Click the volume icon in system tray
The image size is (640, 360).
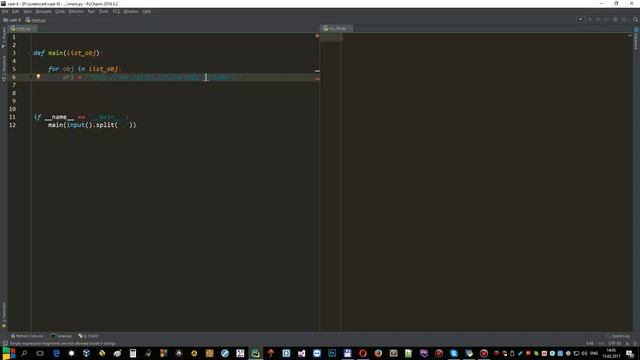pyautogui.click(x=584, y=353)
